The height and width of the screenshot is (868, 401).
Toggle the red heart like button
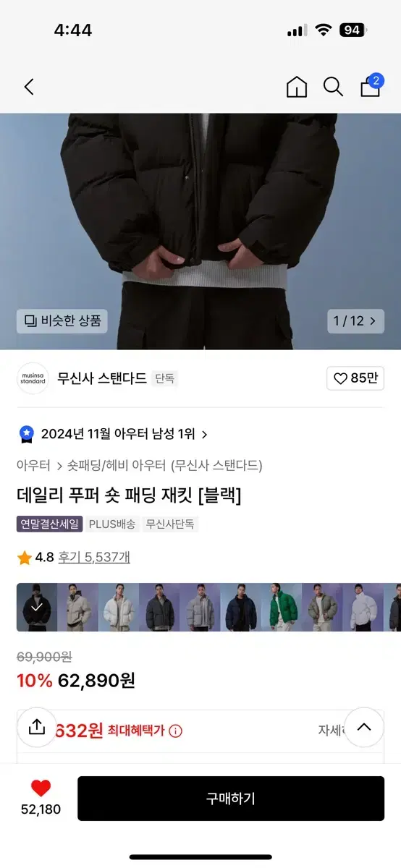click(41, 788)
